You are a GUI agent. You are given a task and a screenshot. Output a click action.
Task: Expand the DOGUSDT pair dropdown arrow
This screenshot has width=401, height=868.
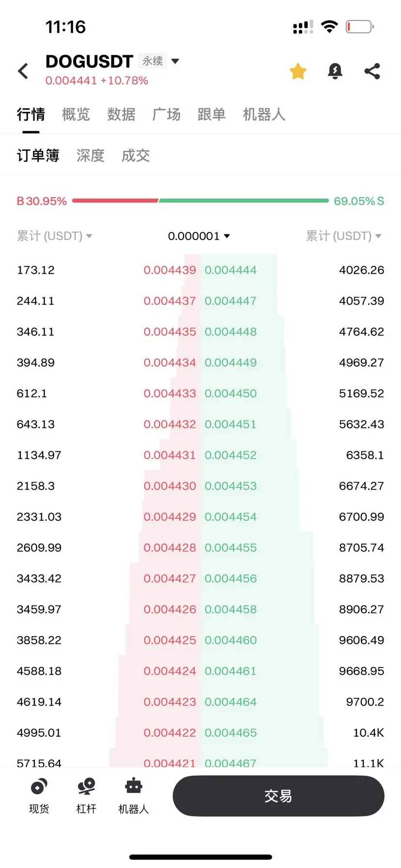coord(175,61)
